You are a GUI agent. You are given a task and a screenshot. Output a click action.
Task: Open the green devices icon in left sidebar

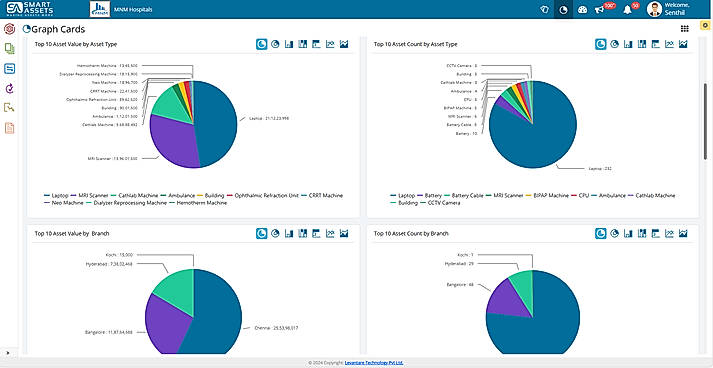click(9, 49)
